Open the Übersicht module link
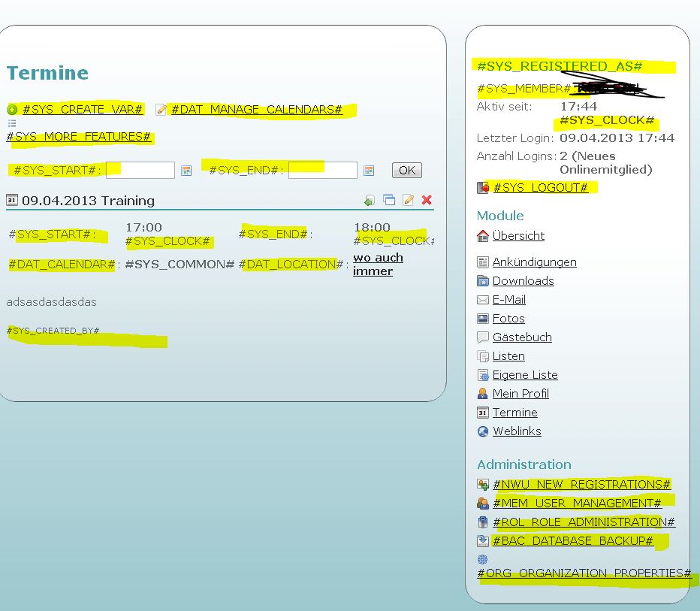 (x=518, y=236)
